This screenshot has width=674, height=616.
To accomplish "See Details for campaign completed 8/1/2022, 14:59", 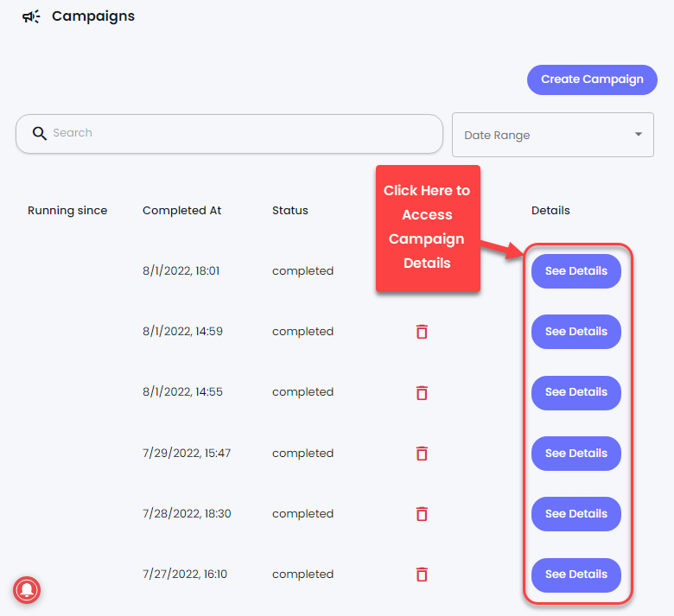I will pos(576,332).
